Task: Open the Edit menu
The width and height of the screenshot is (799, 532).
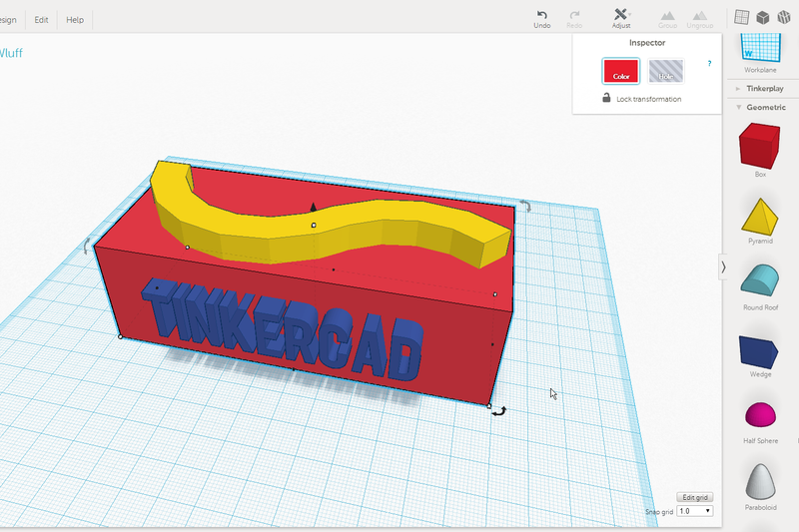Action: pyautogui.click(x=41, y=20)
